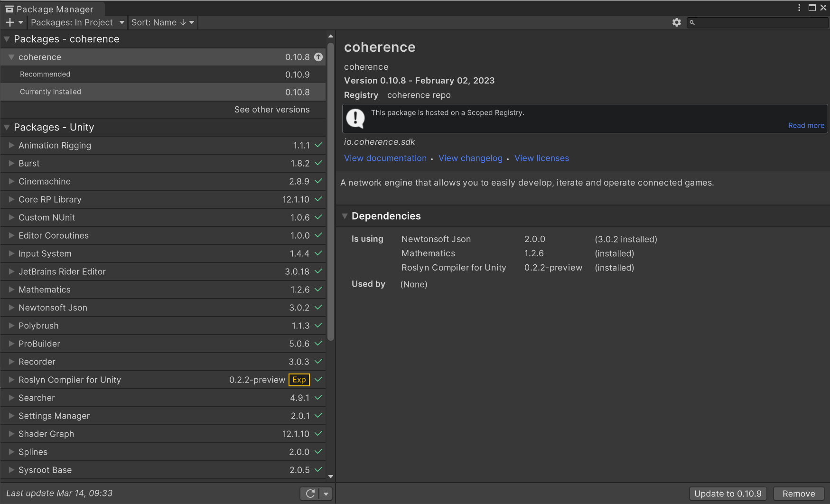Viewport: 830px width, 504px height.
Task: Open the gear settings icon
Action: 677,22
